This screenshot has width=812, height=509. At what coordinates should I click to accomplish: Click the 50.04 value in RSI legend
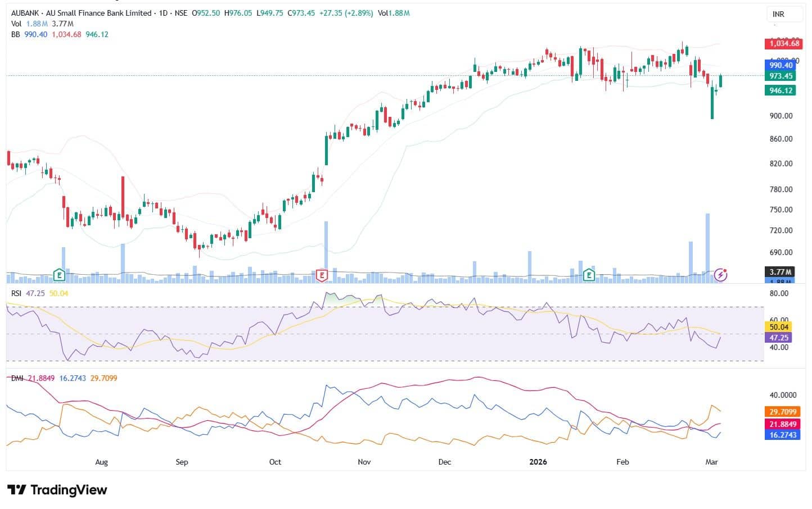[59, 293]
